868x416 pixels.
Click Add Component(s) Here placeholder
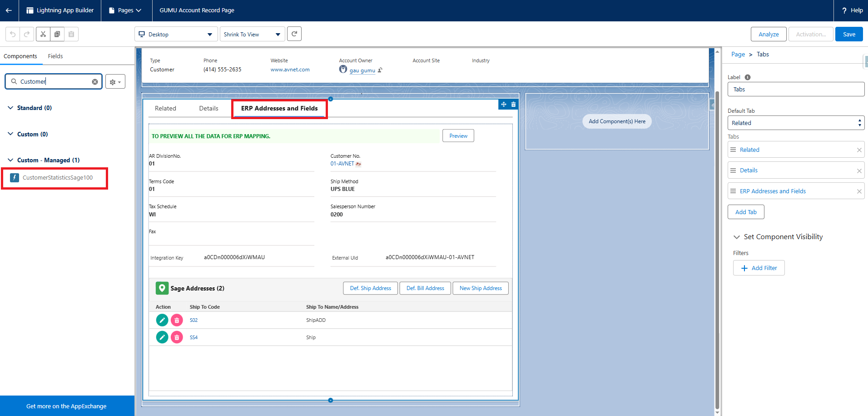[x=617, y=121]
